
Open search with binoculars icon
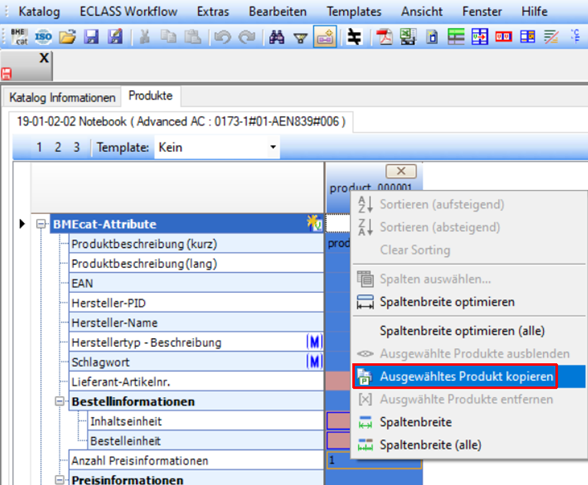pos(276,37)
